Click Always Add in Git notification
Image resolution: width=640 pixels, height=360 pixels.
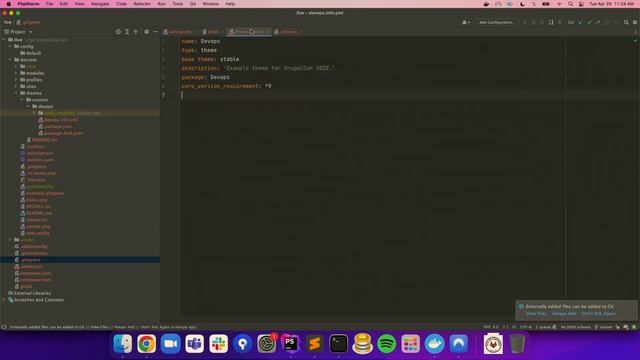564,313
